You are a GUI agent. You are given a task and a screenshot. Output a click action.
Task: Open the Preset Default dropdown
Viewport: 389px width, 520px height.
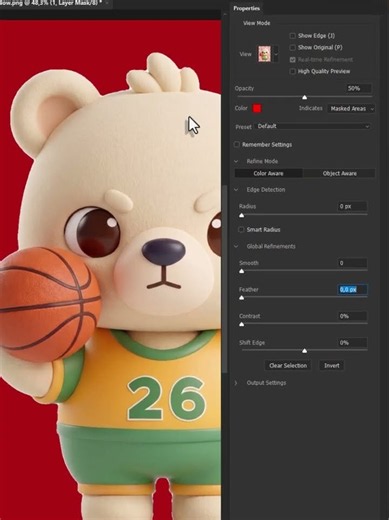tap(313, 126)
